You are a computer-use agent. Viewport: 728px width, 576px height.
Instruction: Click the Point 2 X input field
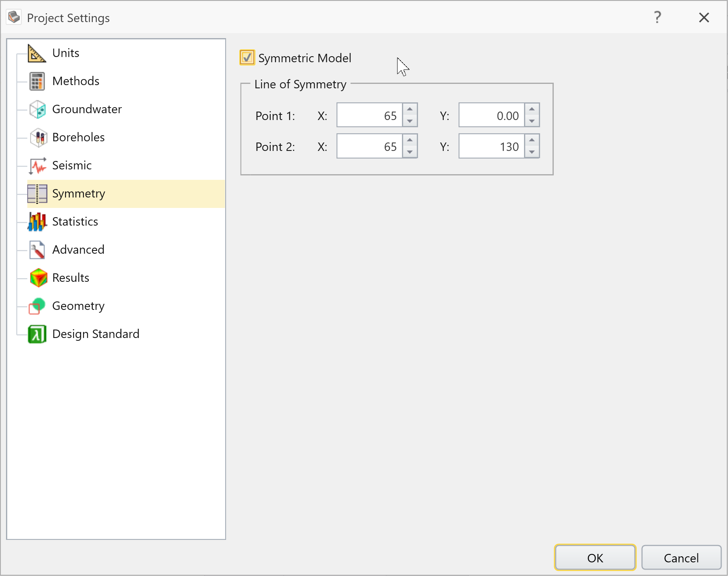[x=369, y=147]
